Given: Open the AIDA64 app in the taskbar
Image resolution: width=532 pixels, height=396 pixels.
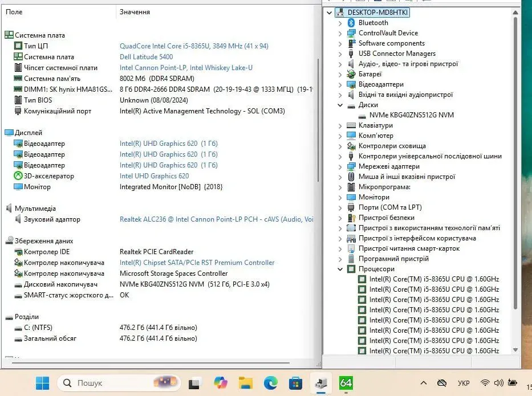Looking at the screenshot, I should coord(346,383).
